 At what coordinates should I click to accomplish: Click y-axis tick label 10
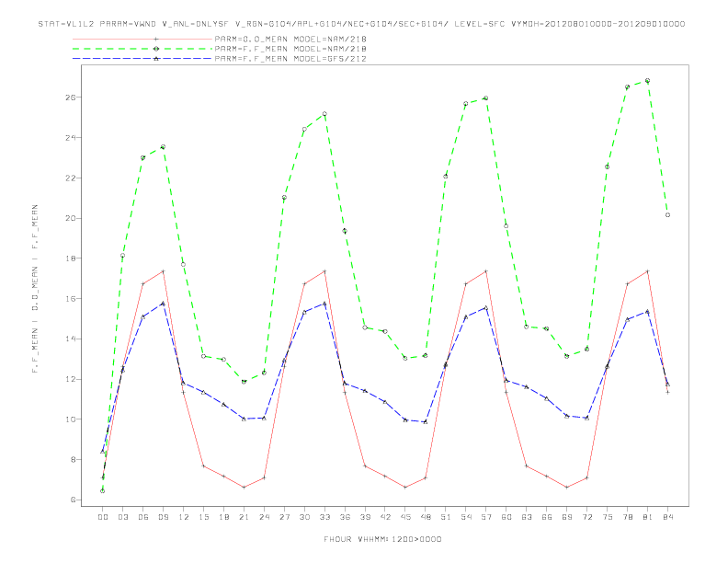coord(70,419)
